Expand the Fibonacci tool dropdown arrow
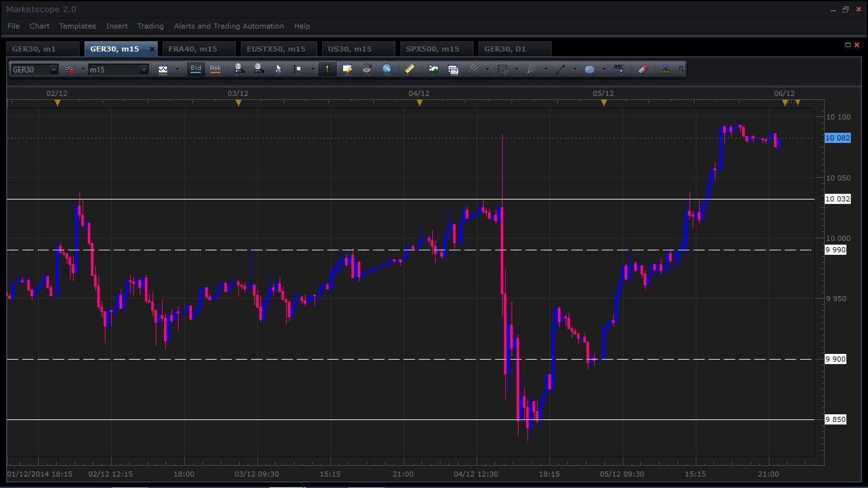The image size is (868, 488). click(517, 69)
